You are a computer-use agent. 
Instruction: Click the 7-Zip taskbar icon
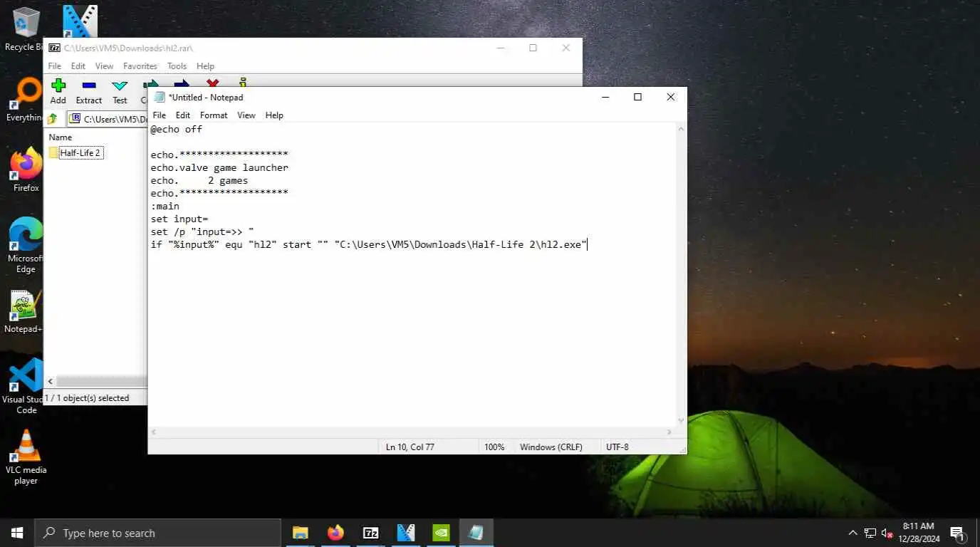[x=370, y=533]
